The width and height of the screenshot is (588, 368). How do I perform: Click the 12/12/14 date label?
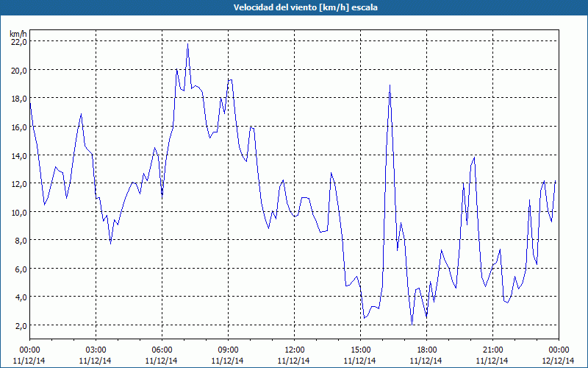click(x=559, y=361)
